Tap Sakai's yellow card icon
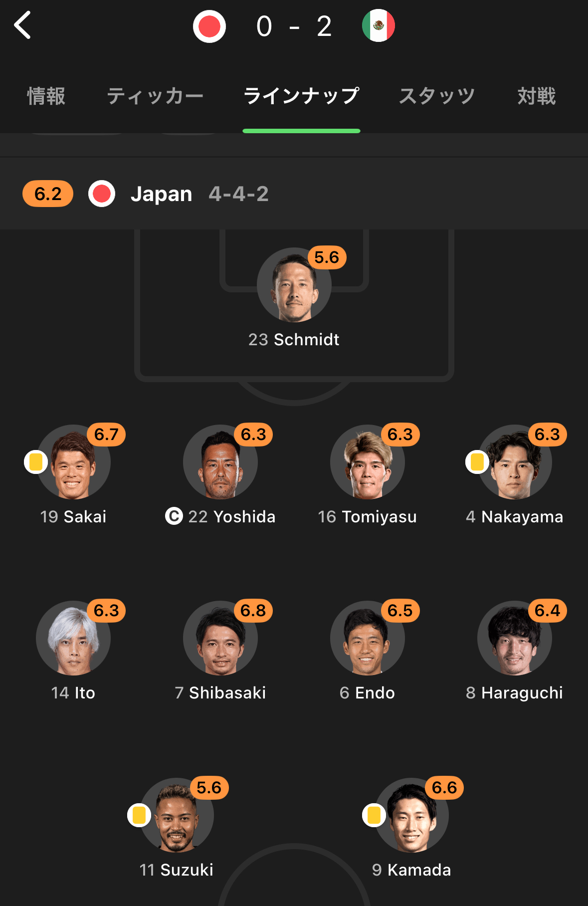This screenshot has width=588, height=906. pyautogui.click(x=36, y=462)
